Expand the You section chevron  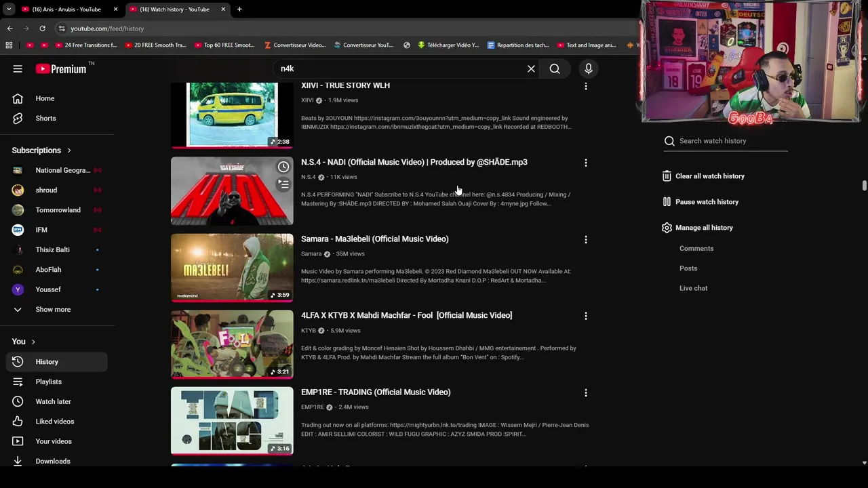coord(33,342)
